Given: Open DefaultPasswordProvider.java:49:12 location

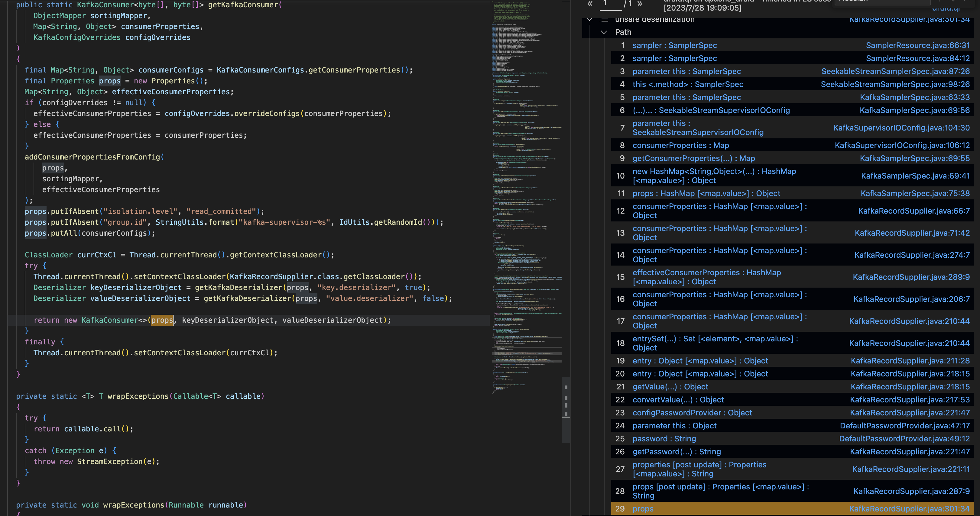Looking at the screenshot, I should (x=904, y=438).
